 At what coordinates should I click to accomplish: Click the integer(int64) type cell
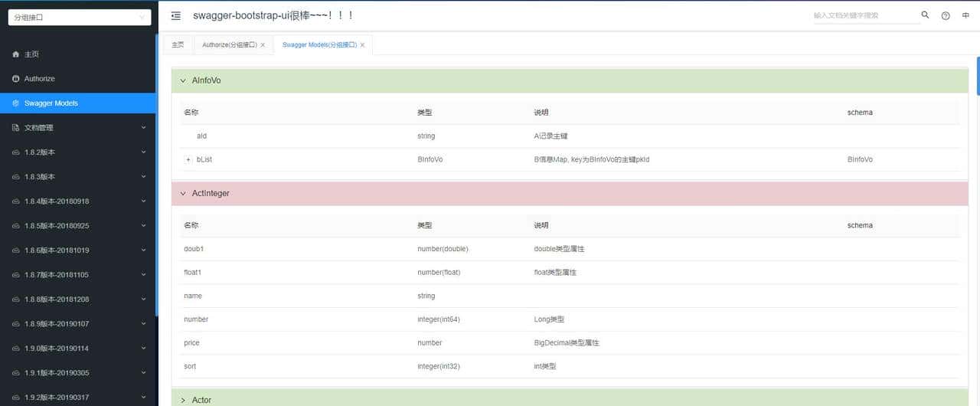click(439, 319)
